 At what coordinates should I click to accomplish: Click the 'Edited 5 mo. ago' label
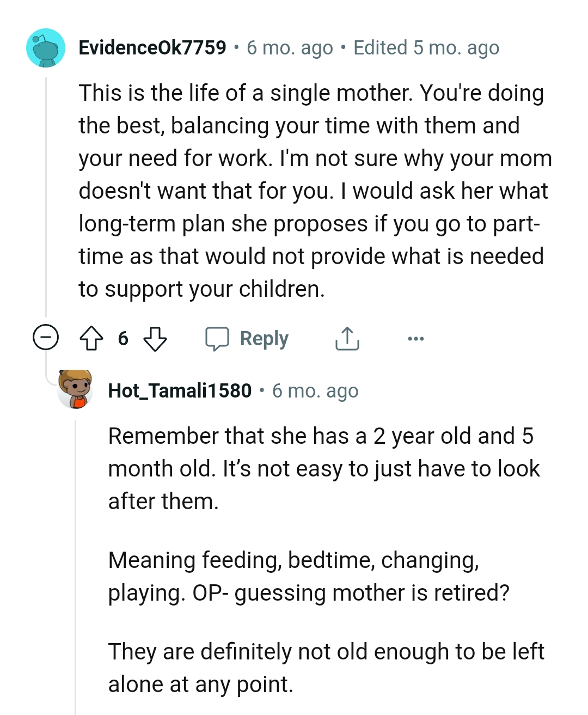426,48
